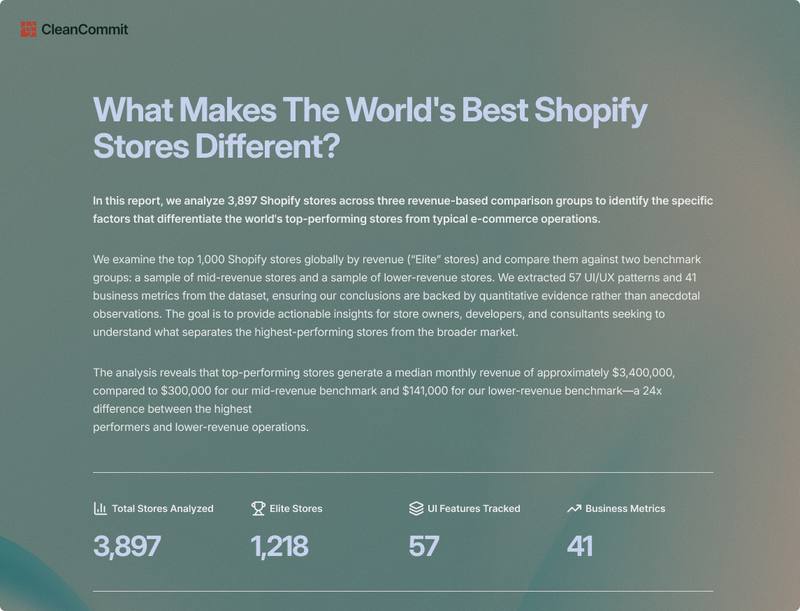Click the CleanCommit red logo icon
This screenshot has width=800, height=611.
pyautogui.click(x=28, y=29)
